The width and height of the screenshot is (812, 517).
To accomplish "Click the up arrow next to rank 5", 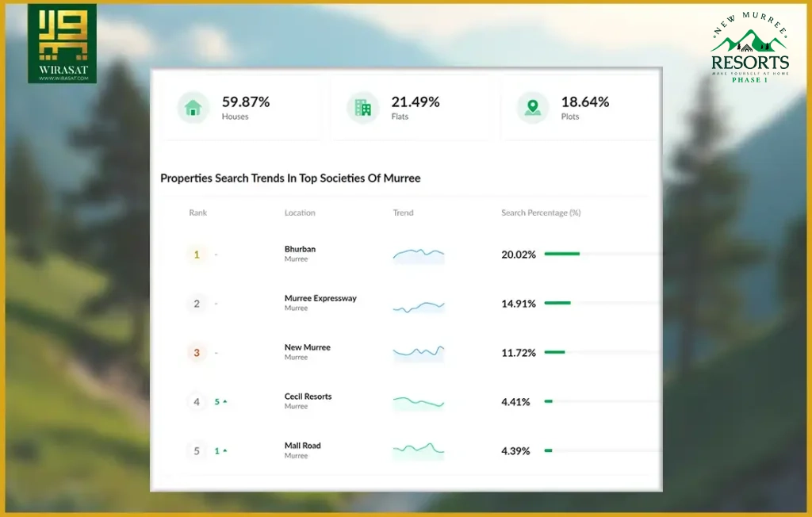I will coord(224,450).
